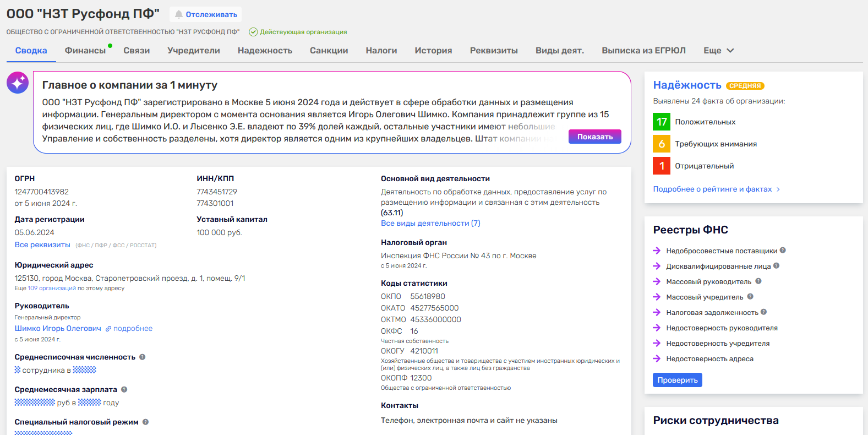Click question icon beside Налоговая задолженность
The height and width of the screenshot is (435, 868).
click(763, 312)
